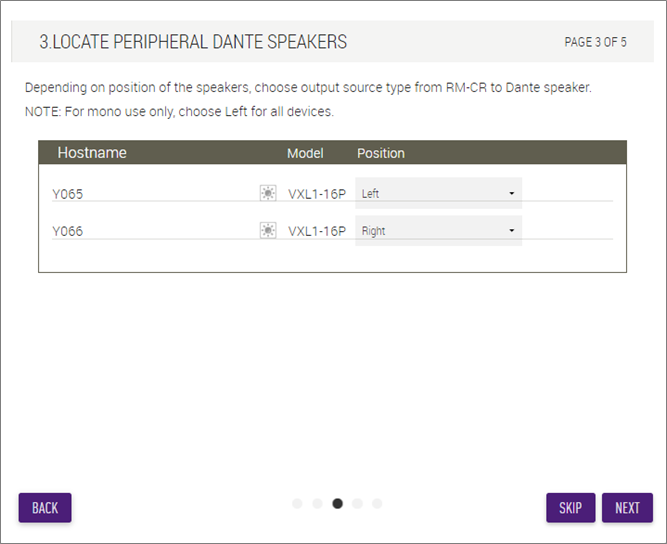The image size is (667, 544).
Task: Select the Y066 hostname field
Action: click(150, 231)
